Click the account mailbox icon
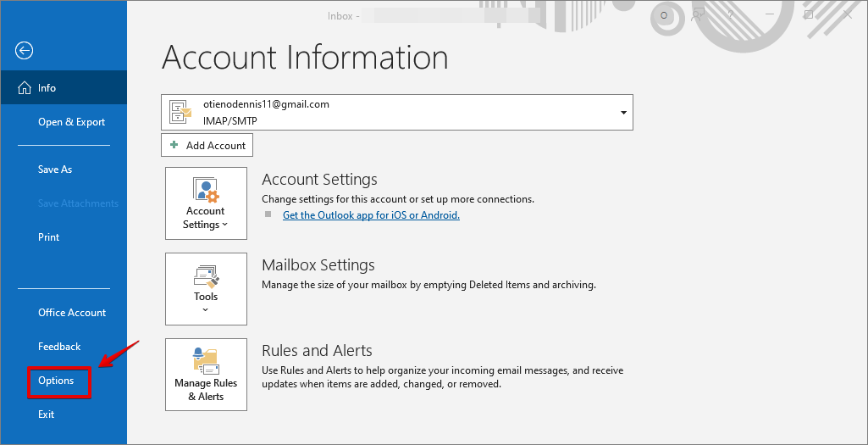Viewport: 868px width, 445px height. pyautogui.click(x=181, y=113)
